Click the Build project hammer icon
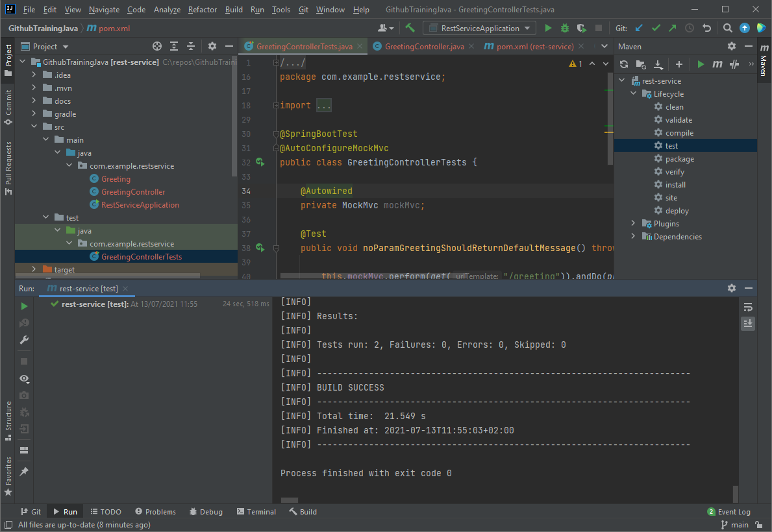Image resolution: width=772 pixels, height=532 pixels. 410,29
